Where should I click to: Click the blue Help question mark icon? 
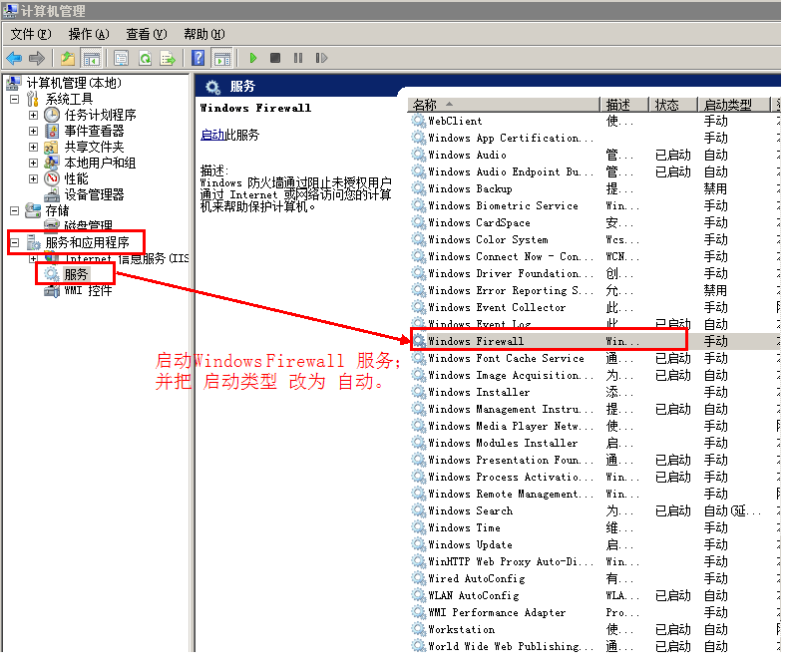point(198,58)
